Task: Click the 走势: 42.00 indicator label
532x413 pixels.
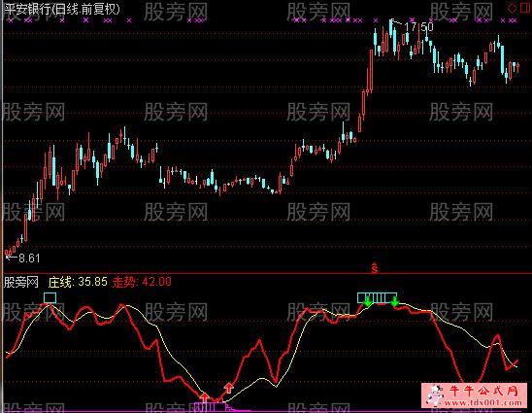Action: tap(142, 282)
